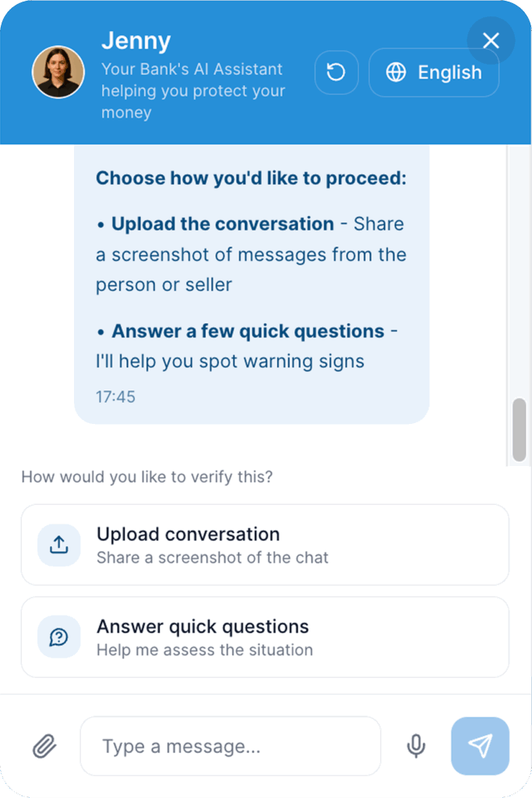This screenshot has height=798, width=532.
Task: Click the chat scrollbar thumb
Action: (x=519, y=430)
